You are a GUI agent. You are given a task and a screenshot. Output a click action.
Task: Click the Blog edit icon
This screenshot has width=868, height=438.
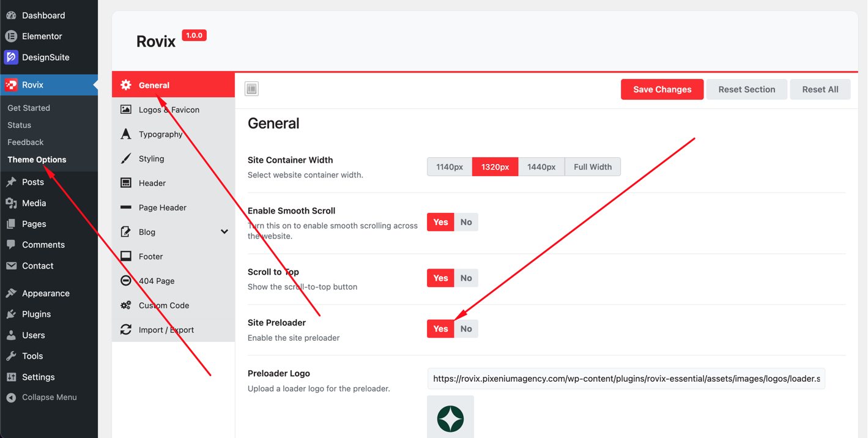[x=126, y=232]
